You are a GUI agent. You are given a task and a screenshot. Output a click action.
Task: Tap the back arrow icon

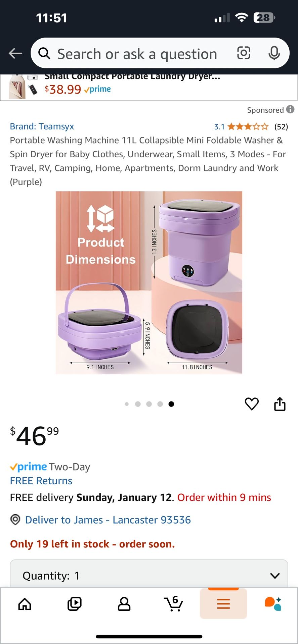coord(15,53)
